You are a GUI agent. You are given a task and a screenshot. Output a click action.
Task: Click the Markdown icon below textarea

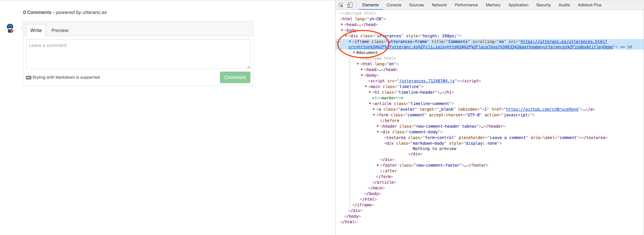click(28, 77)
